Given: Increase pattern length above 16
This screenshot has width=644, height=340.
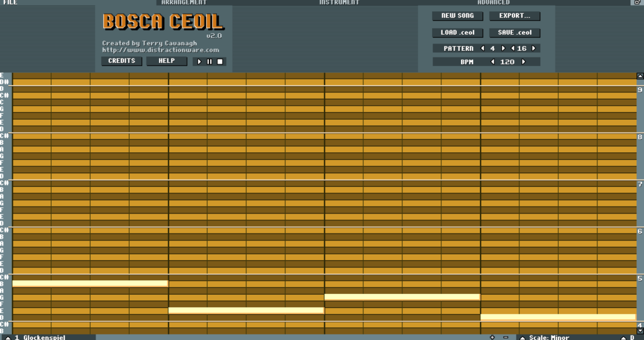Looking at the screenshot, I should click(534, 48).
